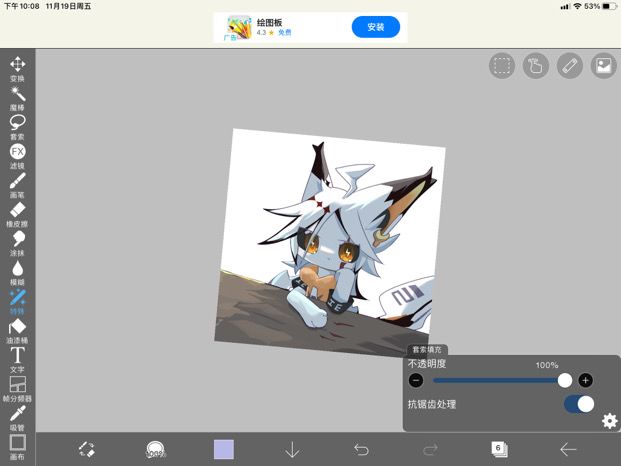The image size is (621, 466).
Task: Open the lavender color swatch
Action: tap(224, 449)
